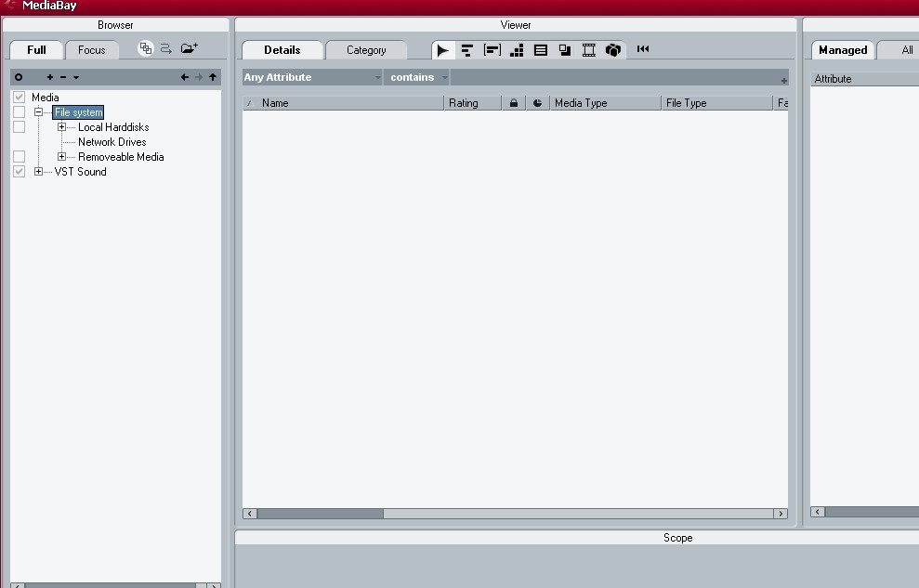The image size is (919, 588).
Task: Toggle the Media checkbox
Action: [19, 98]
